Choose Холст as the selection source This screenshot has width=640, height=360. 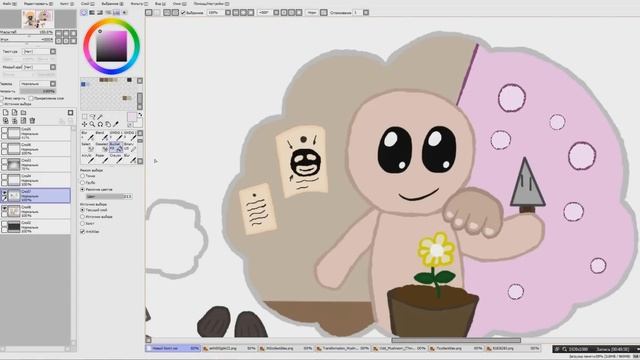(82, 224)
